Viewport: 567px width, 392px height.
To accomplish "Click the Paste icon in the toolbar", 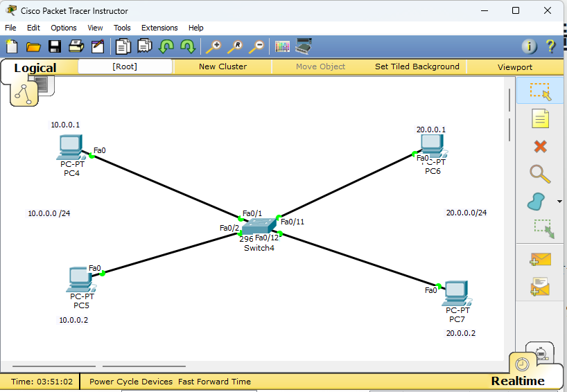I will click(145, 46).
